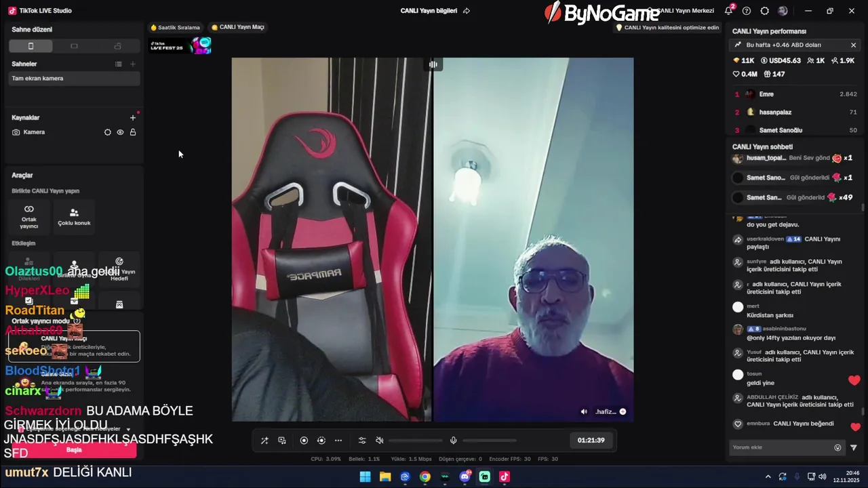The height and width of the screenshot is (488, 868).
Task: Mute the .hafiz guest speaker icon
Action: [x=584, y=411]
